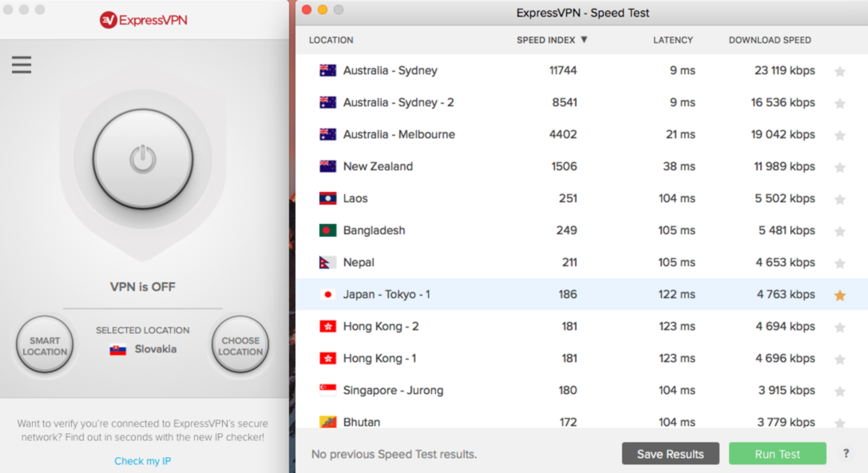Click the Laos flag icon

pyautogui.click(x=327, y=198)
